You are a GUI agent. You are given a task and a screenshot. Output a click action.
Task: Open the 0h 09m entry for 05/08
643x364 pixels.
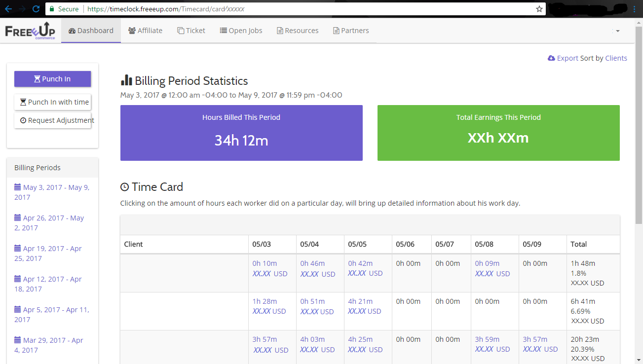tap(487, 263)
